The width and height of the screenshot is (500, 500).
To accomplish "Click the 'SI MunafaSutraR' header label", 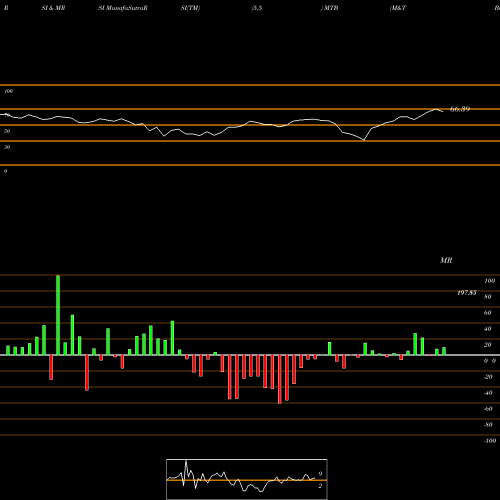I will click(123, 8).
